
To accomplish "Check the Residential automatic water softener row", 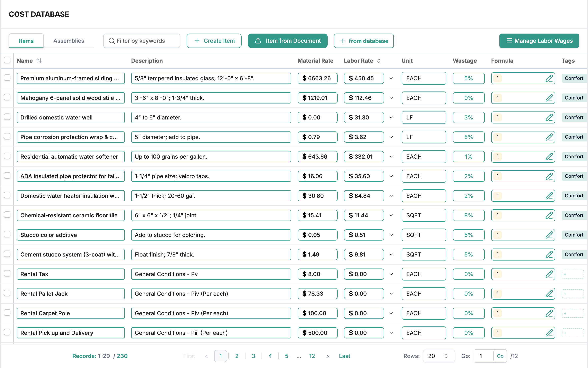I will [7, 156].
